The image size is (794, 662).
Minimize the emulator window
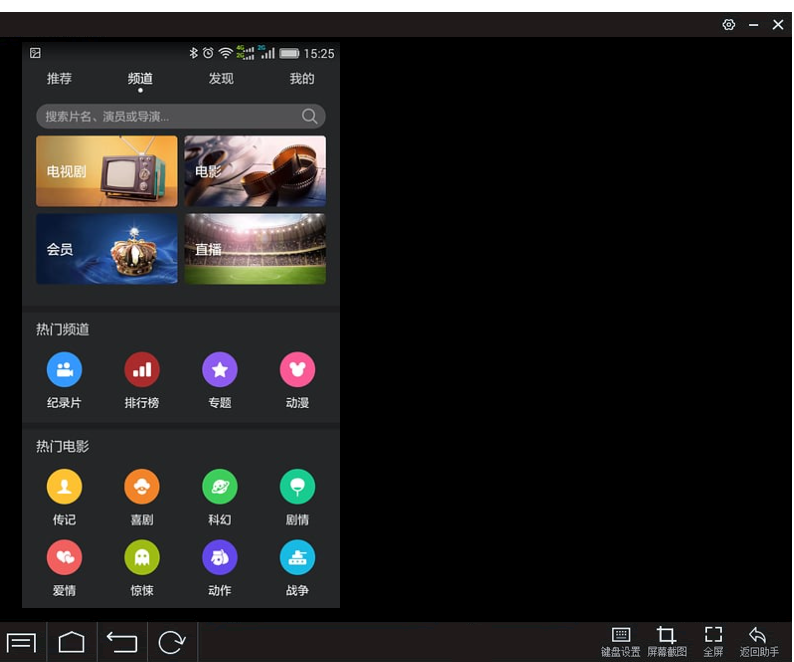pyautogui.click(x=753, y=25)
